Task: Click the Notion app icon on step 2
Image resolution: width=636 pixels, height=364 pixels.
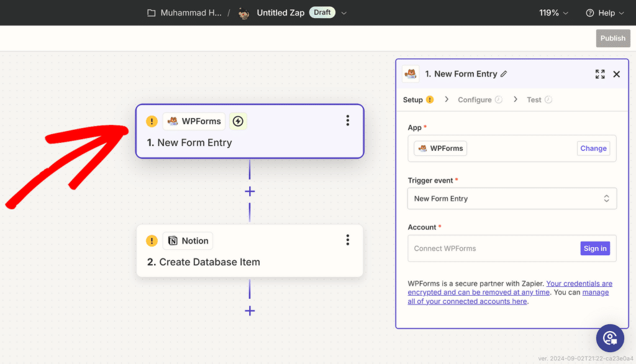Action: (173, 241)
